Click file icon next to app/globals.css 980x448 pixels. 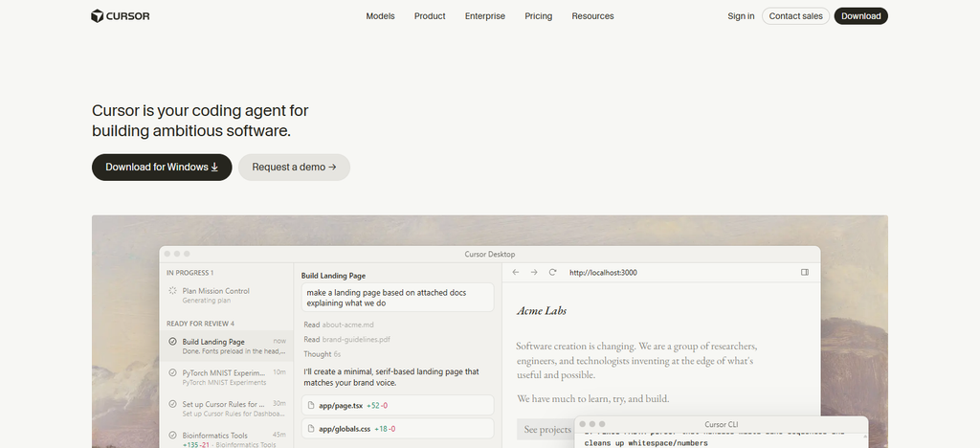(x=311, y=429)
